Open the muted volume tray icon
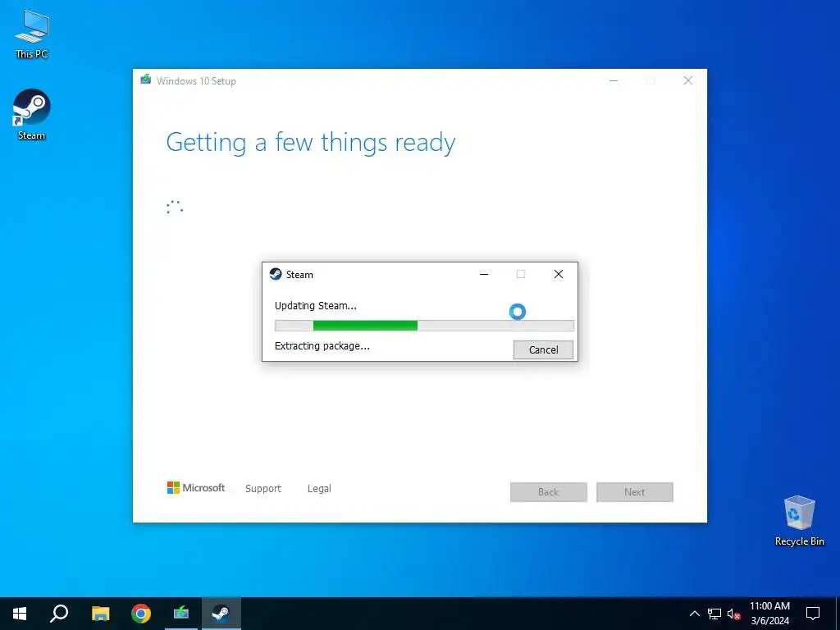This screenshot has height=630, width=840. pos(733,614)
